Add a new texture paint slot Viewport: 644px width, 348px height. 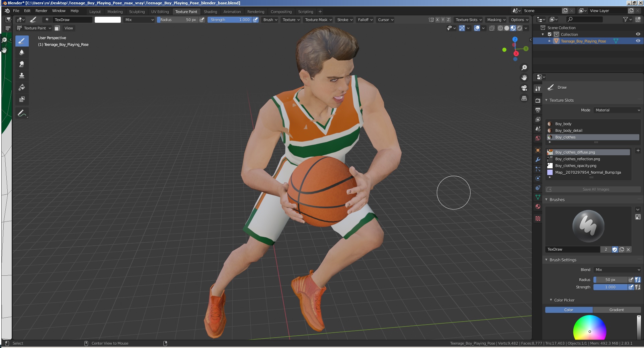[638, 151]
